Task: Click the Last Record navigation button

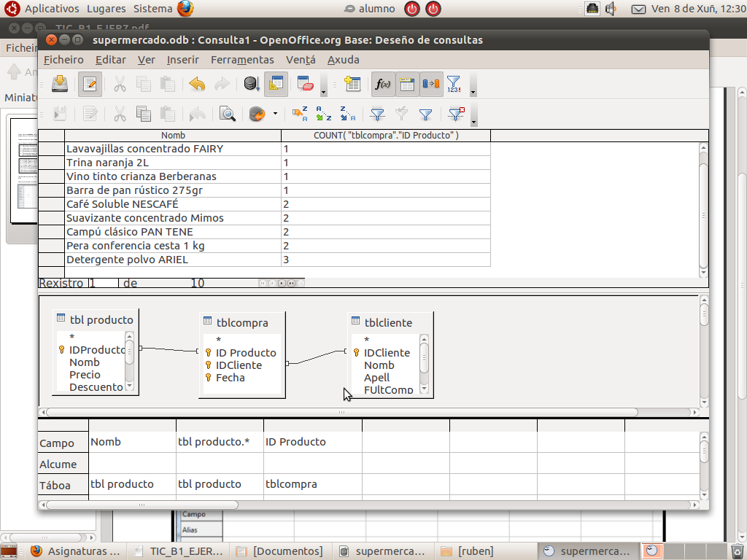Action: (291, 282)
